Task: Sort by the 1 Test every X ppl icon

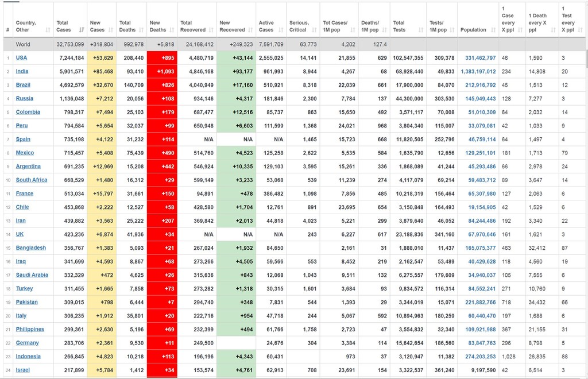Action: (x=581, y=30)
